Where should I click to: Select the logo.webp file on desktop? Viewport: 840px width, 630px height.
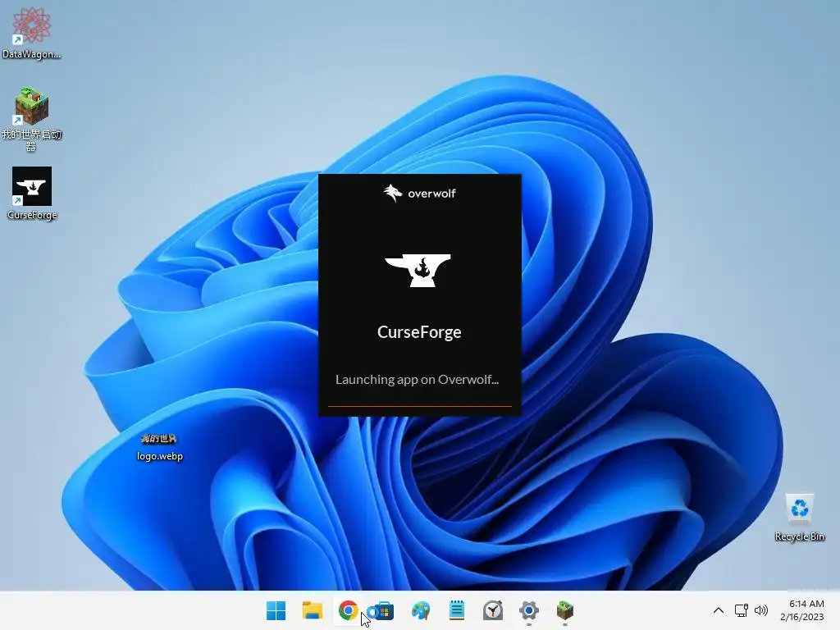click(x=159, y=447)
